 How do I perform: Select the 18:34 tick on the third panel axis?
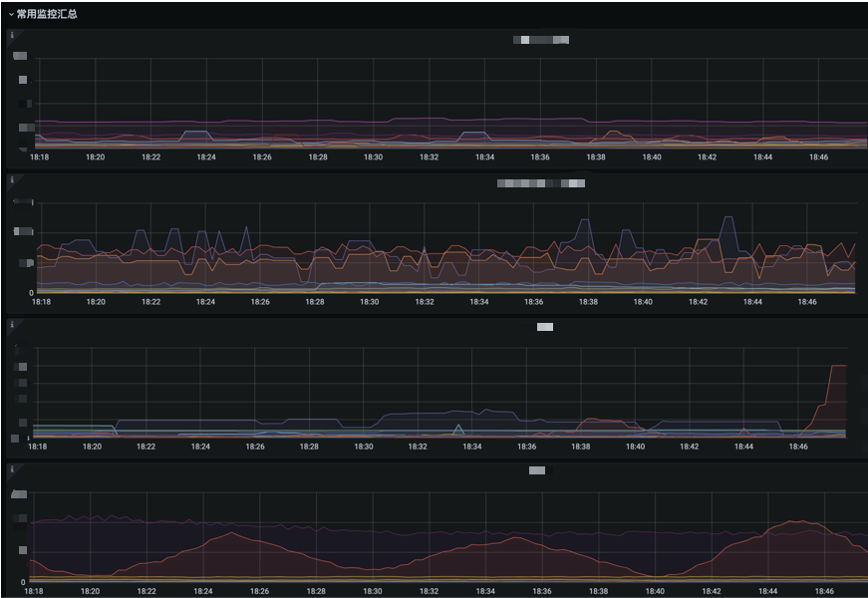(x=472, y=447)
